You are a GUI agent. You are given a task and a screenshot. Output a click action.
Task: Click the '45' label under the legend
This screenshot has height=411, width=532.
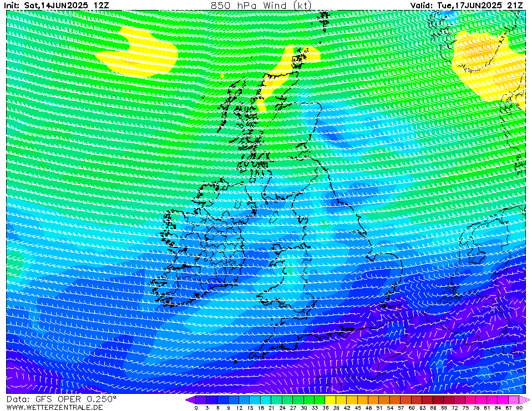tap(358, 408)
